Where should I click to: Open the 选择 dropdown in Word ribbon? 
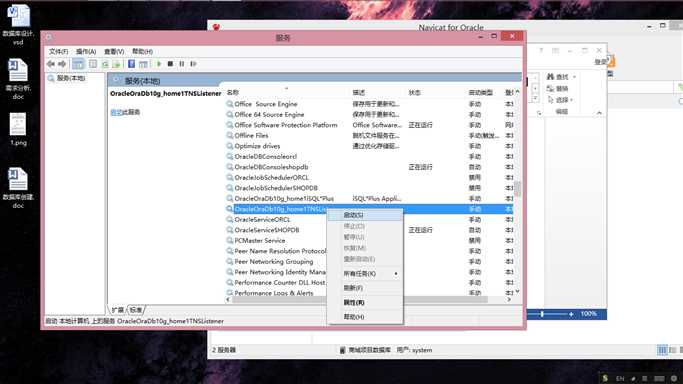(560, 100)
